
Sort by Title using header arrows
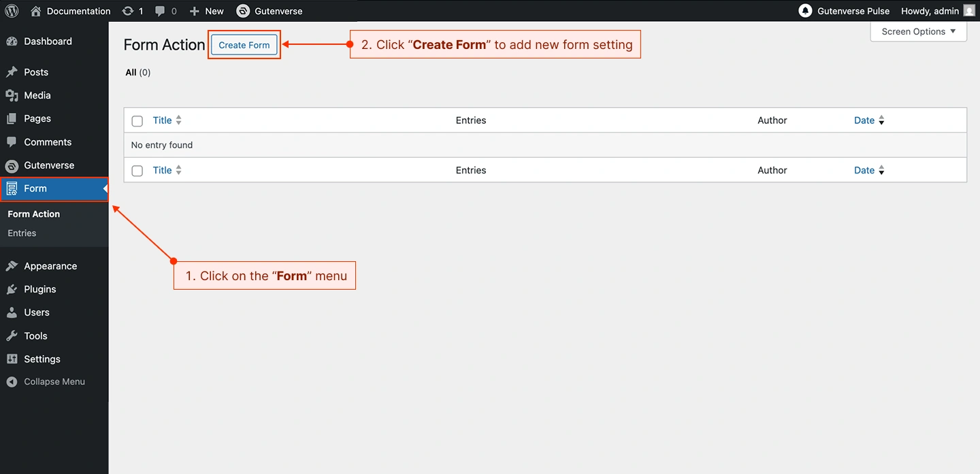178,120
